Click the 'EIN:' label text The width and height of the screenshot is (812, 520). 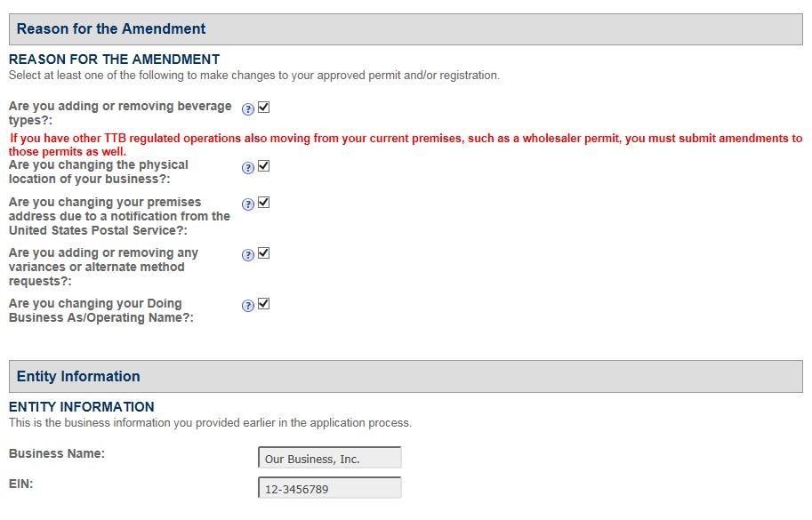pos(23,484)
